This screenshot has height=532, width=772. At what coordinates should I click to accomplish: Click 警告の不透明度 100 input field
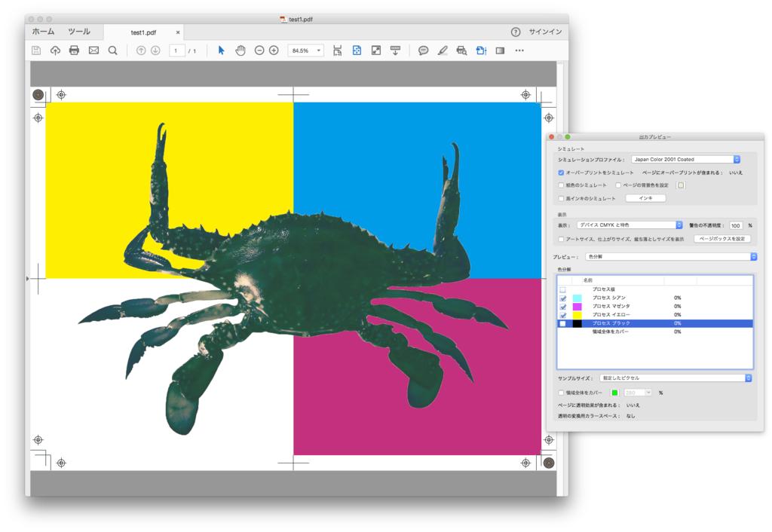736,225
